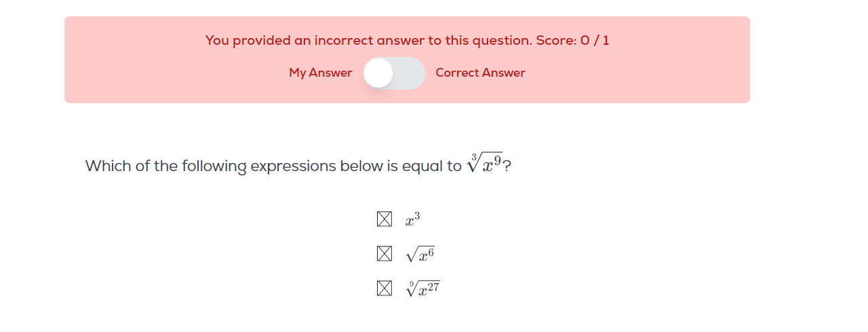Click the 'Score: 0 / 1' text
The height and width of the screenshot is (332, 868).
[573, 40]
